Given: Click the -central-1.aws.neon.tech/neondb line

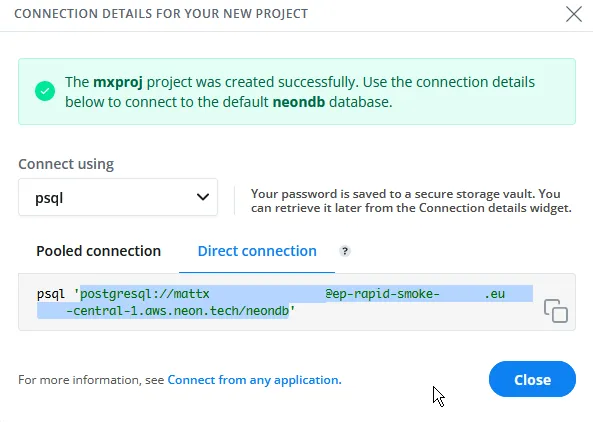Looking at the screenshot, I should tap(178, 310).
